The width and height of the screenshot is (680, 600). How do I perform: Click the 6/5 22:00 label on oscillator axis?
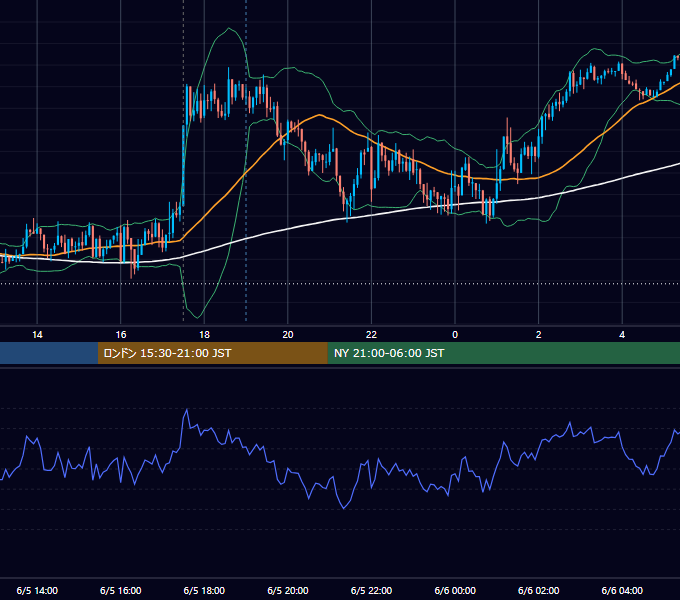point(371,590)
